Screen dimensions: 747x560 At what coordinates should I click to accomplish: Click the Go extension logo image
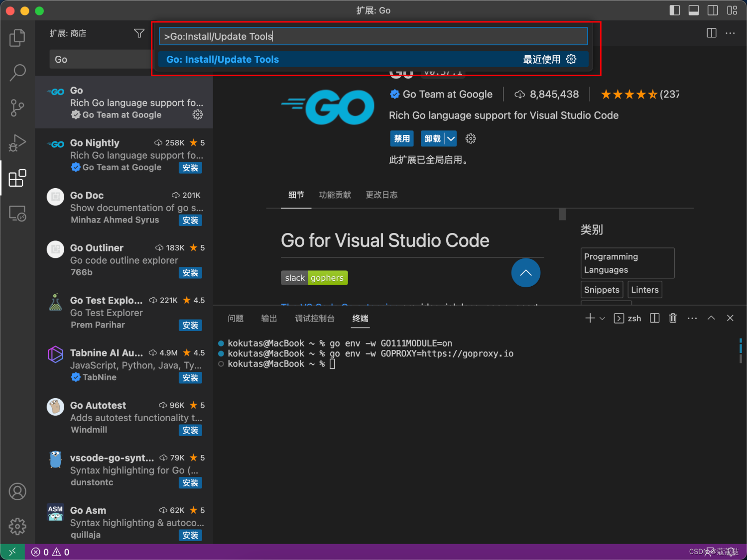click(x=328, y=107)
